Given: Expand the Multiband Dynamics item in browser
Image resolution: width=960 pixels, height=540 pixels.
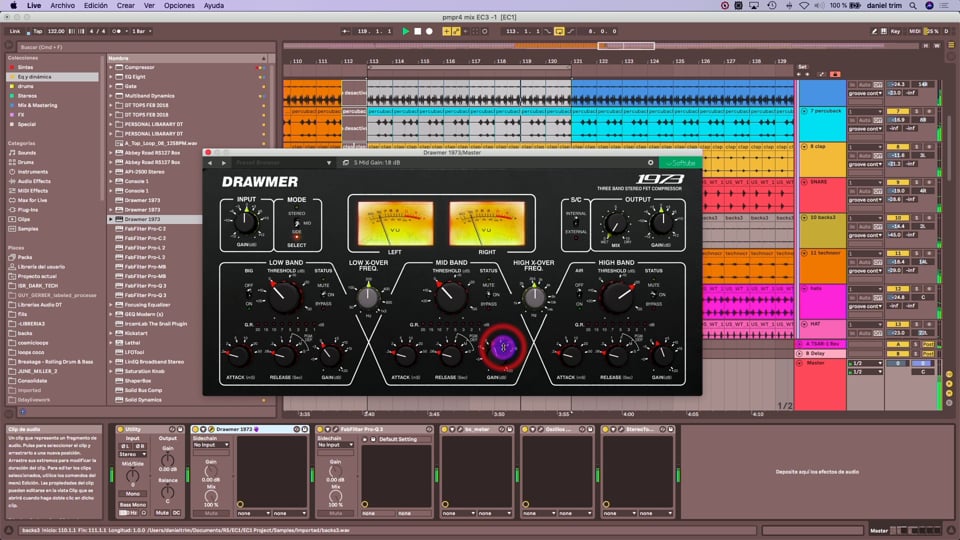Looking at the screenshot, I should point(111,96).
